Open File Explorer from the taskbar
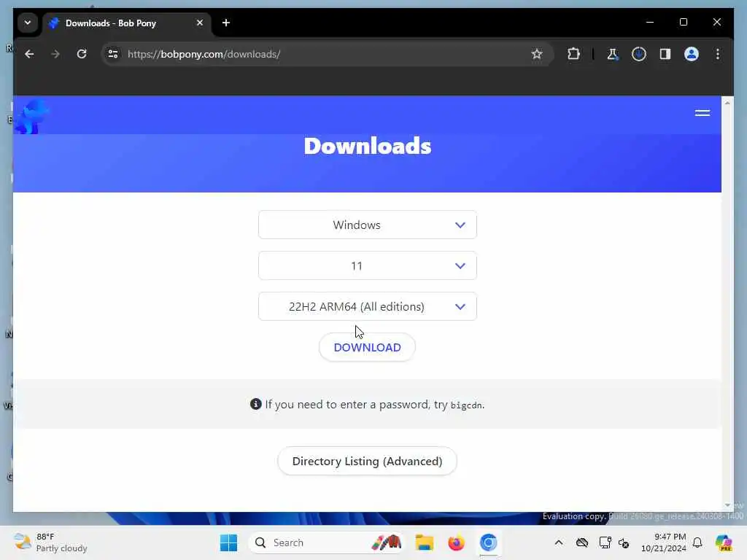Screen dimensions: 747x560 (424, 542)
